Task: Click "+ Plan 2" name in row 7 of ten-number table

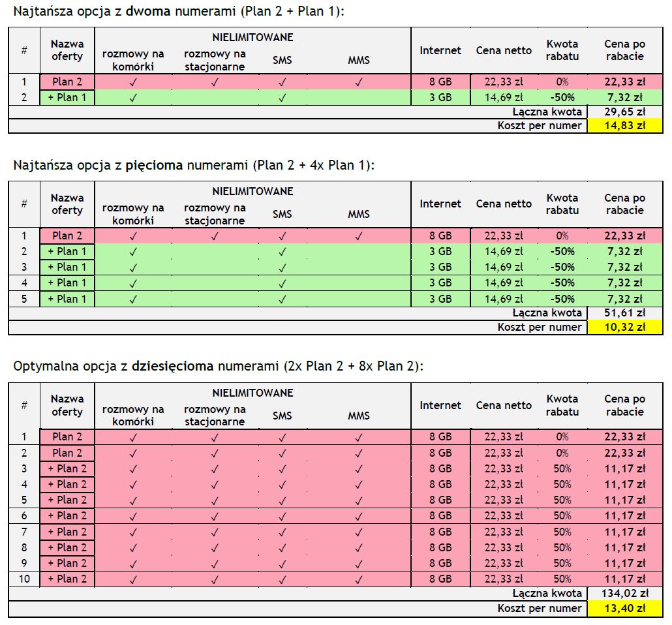Action: pyautogui.click(x=67, y=532)
